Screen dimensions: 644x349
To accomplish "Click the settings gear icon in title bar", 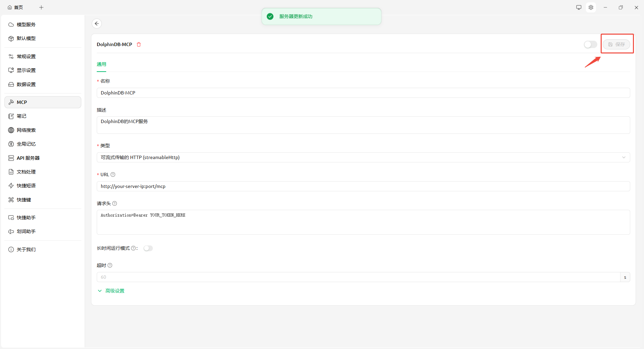I will click(x=591, y=7).
